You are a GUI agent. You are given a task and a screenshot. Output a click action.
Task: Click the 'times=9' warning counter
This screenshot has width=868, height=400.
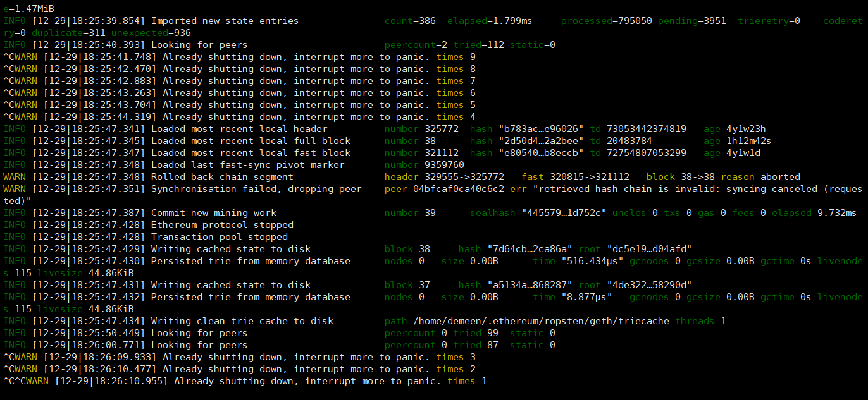click(456, 57)
